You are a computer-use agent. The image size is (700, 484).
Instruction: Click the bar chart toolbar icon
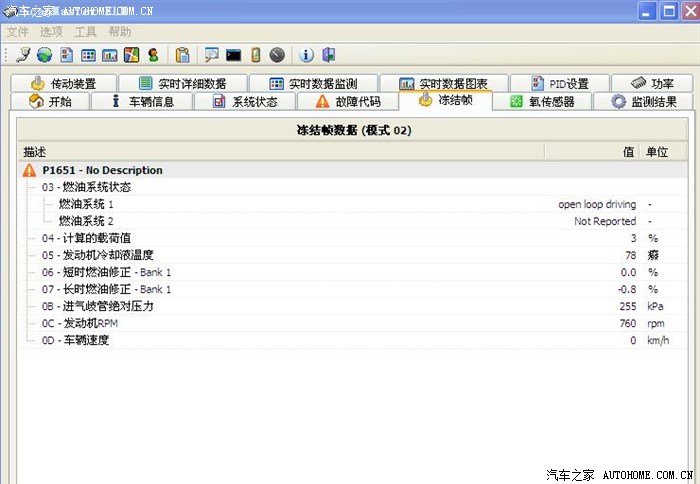[110, 55]
